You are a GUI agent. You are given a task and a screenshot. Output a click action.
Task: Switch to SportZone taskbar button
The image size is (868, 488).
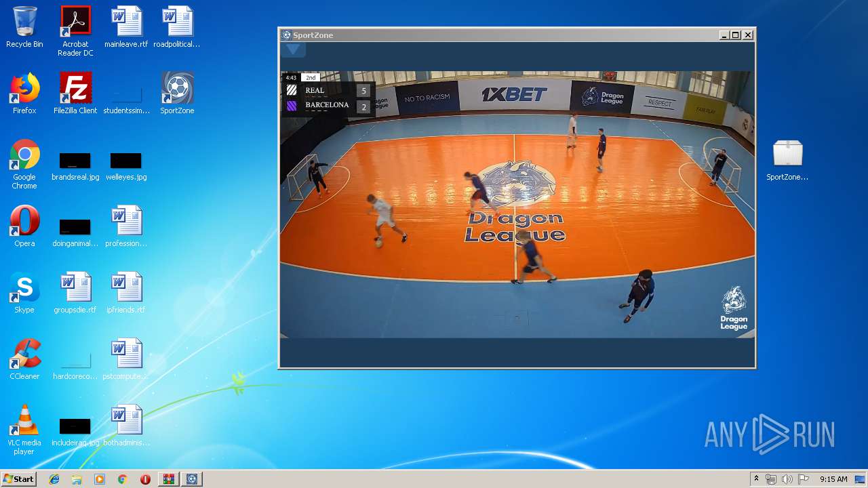[x=192, y=479]
